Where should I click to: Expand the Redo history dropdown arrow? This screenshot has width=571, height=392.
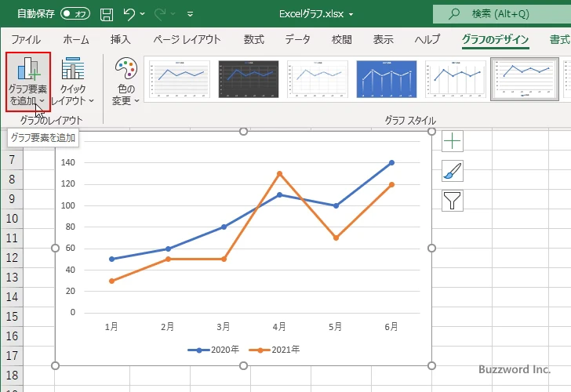click(x=173, y=14)
